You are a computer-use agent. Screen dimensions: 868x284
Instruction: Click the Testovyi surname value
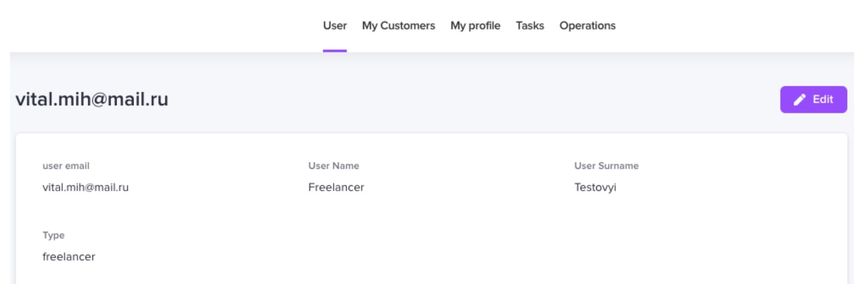[595, 187]
